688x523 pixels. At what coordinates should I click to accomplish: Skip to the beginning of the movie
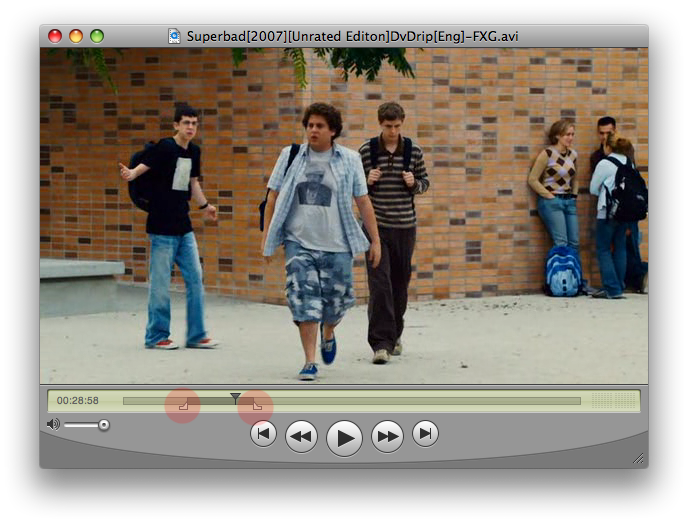(x=263, y=434)
